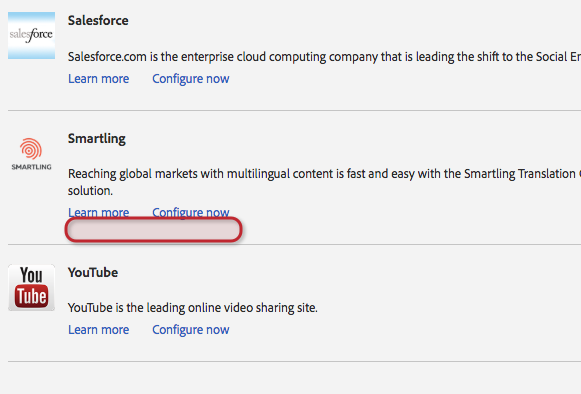Open Configure now link under YouTube
This screenshot has height=394, width=581.
[191, 330]
